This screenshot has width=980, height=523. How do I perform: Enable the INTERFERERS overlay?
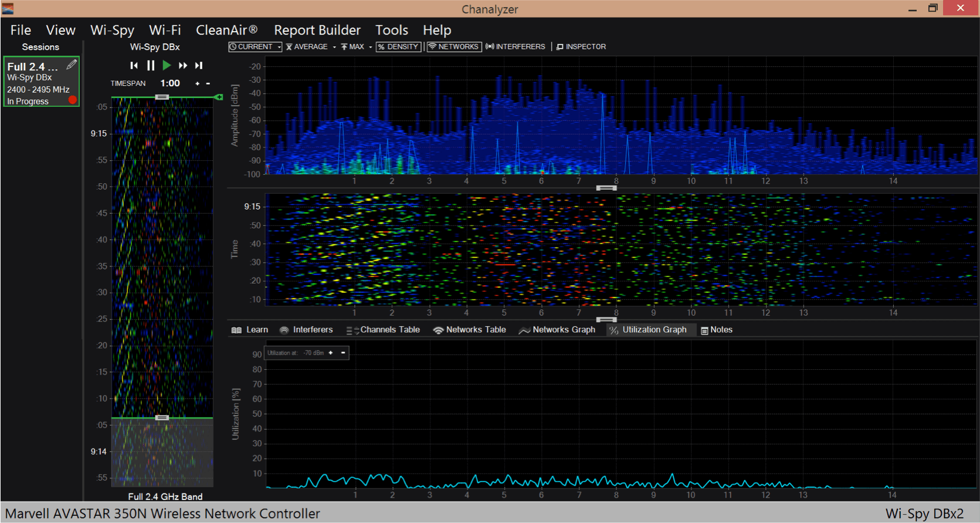click(x=516, y=46)
